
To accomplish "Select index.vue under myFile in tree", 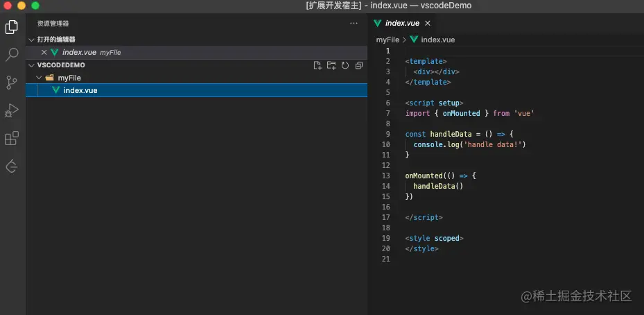I will pyautogui.click(x=196, y=90).
